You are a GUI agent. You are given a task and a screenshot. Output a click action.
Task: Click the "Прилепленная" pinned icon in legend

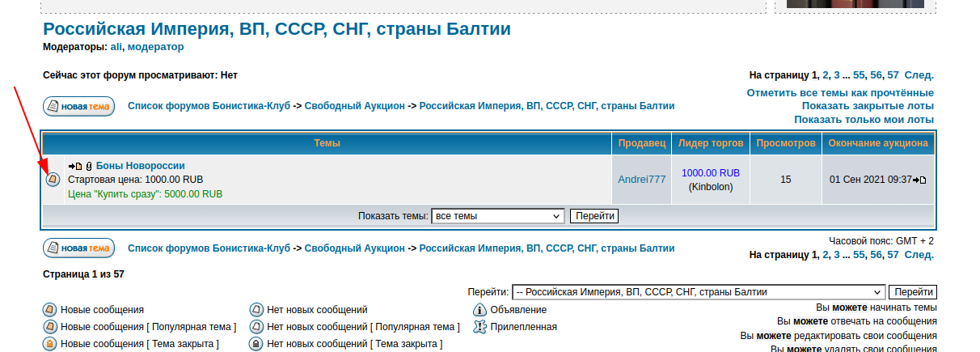point(479,327)
